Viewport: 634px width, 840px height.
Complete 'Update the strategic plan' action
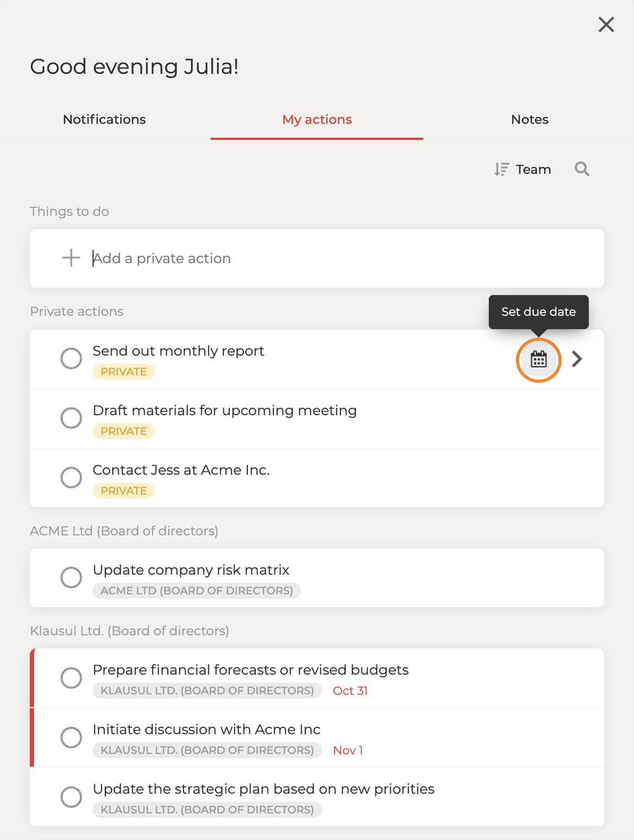[x=71, y=797]
